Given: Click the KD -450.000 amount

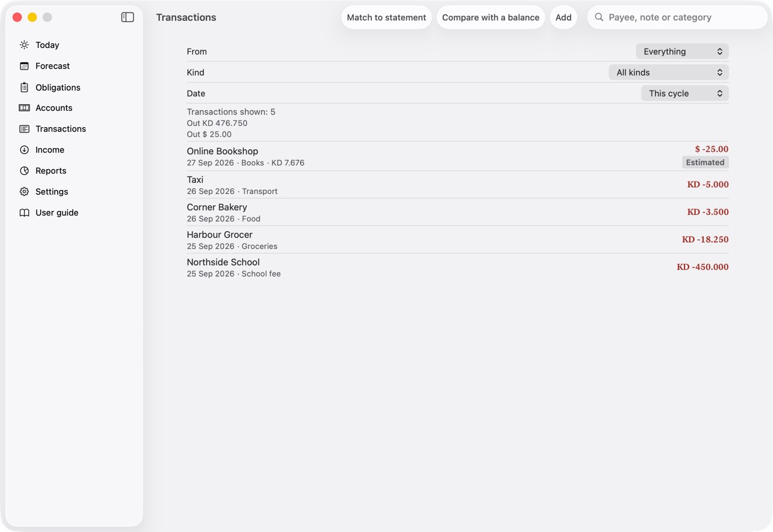Looking at the screenshot, I should (702, 267).
